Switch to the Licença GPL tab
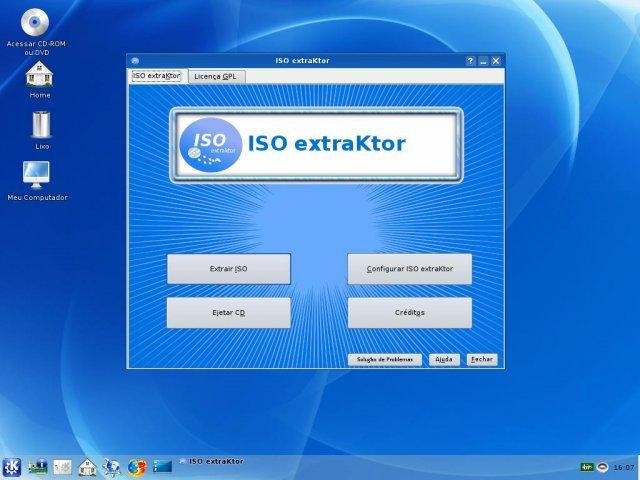640x480 pixels. (x=216, y=76)
